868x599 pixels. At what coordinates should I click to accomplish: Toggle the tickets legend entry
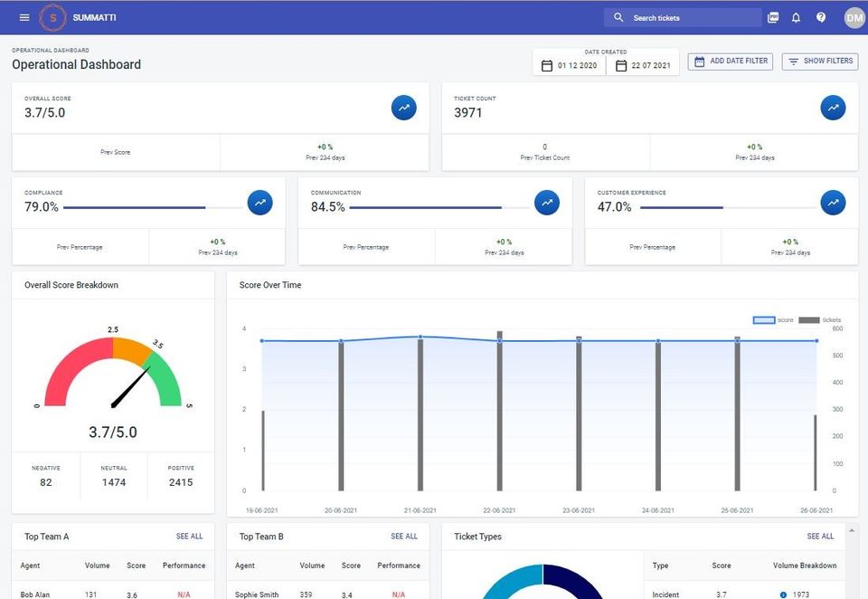(x=819, y=319)
